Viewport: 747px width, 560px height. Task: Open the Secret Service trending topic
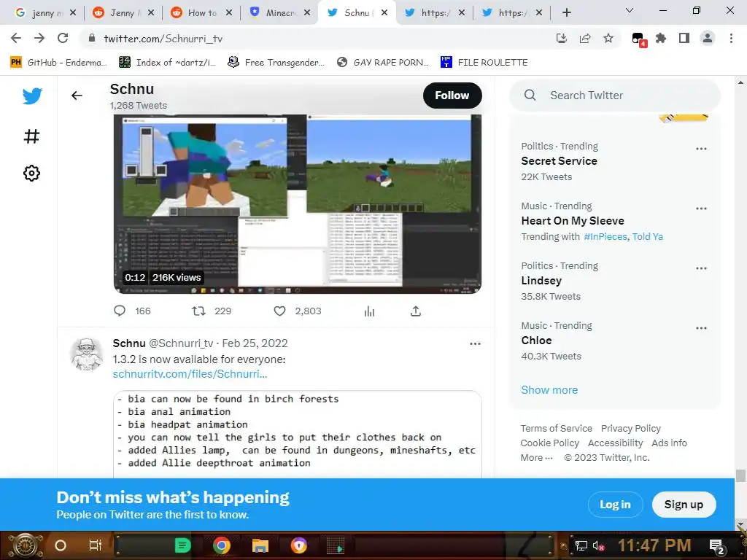point(559,161)
